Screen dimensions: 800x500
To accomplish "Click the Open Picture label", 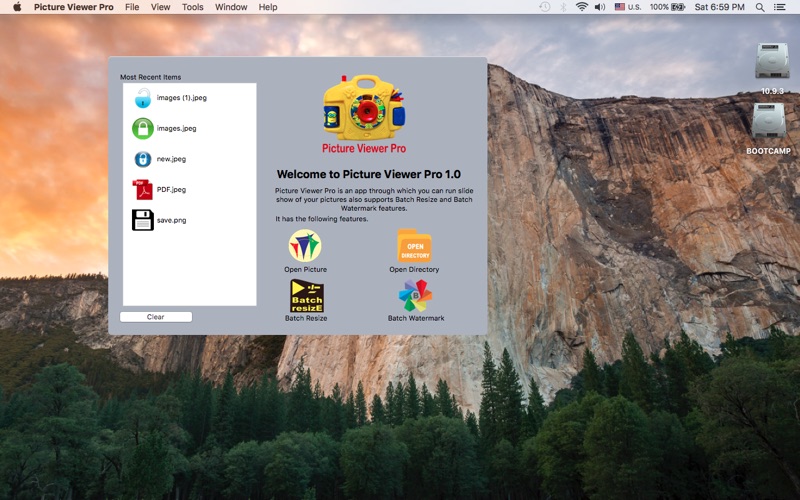I will [x=306, y=269].
